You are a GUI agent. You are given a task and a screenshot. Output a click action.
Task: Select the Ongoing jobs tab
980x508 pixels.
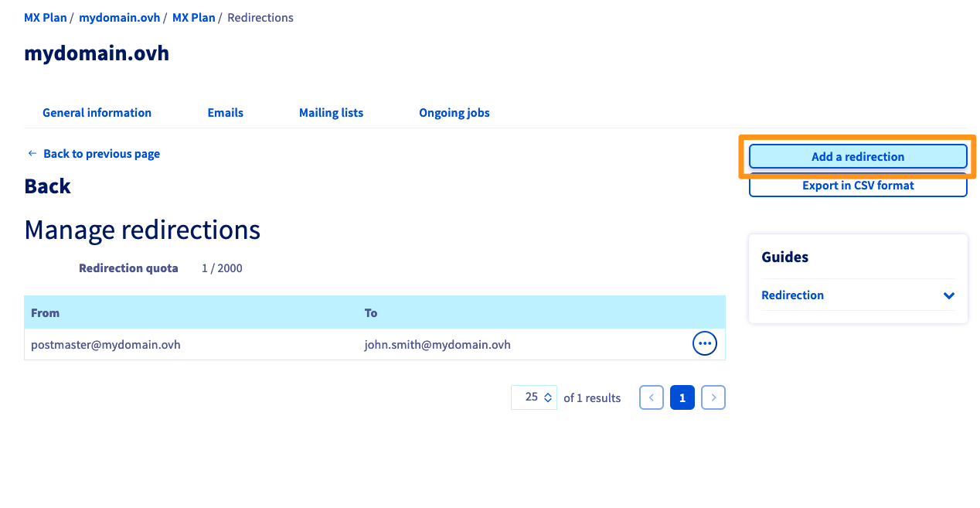tap(454, 113)
